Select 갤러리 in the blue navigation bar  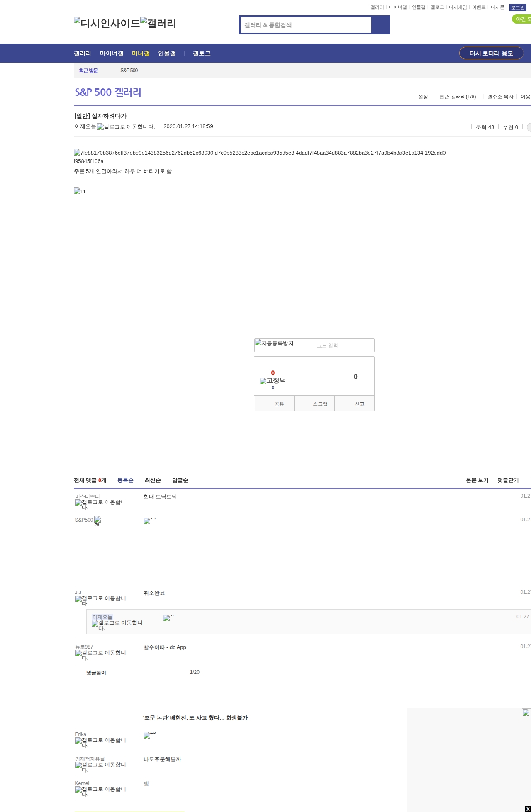pyautogui.click(x=83, y=53)
